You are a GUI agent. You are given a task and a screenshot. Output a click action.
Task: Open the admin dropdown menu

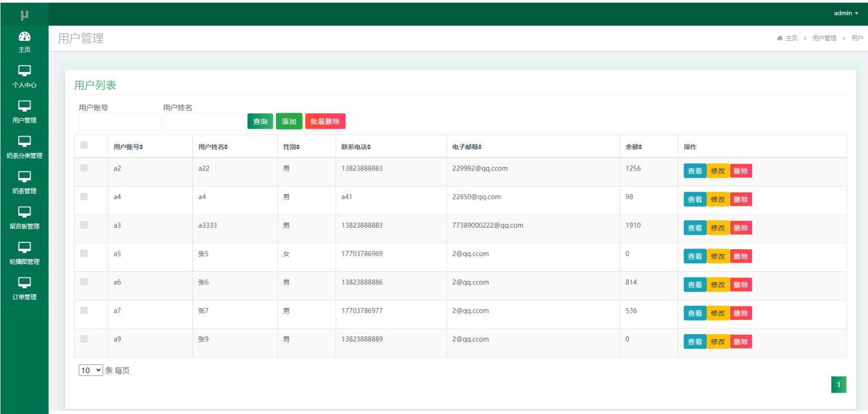coord(846,13)
